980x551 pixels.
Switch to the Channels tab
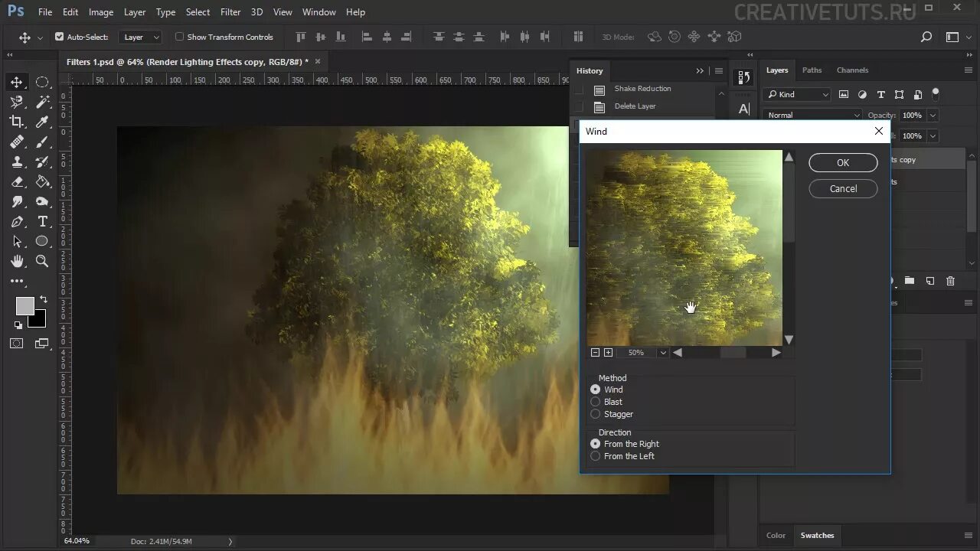coord(852,70)
